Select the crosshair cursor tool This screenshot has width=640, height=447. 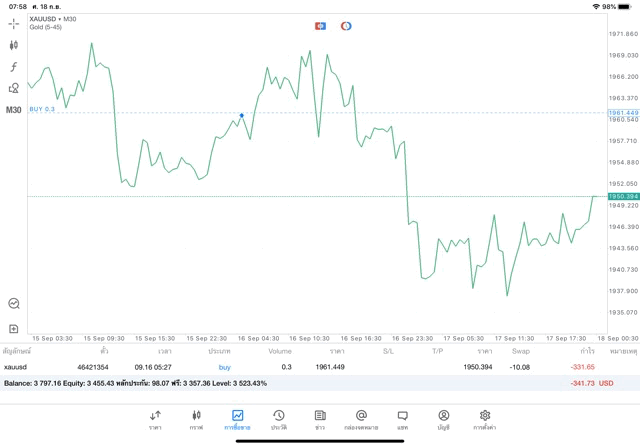click(x=13, y=23)
